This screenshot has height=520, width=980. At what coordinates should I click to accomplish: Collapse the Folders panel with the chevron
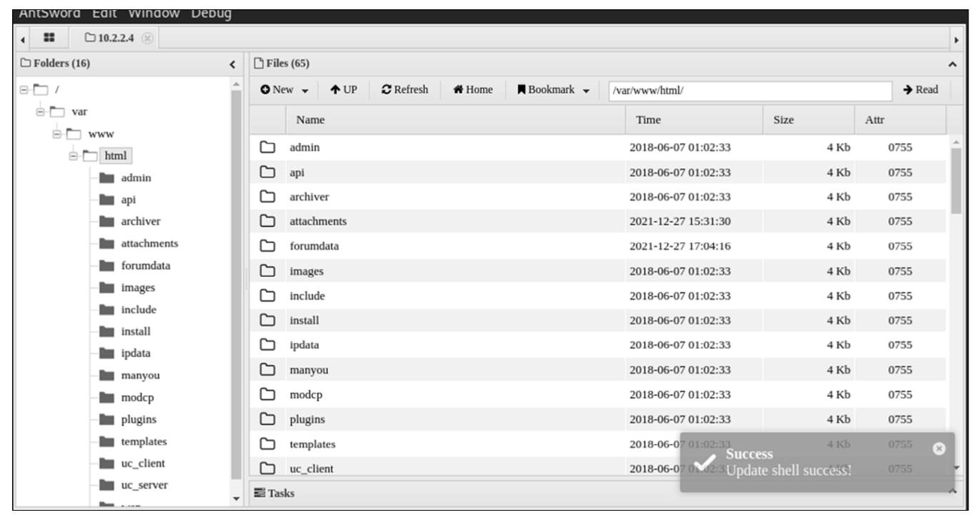point(232,64)
